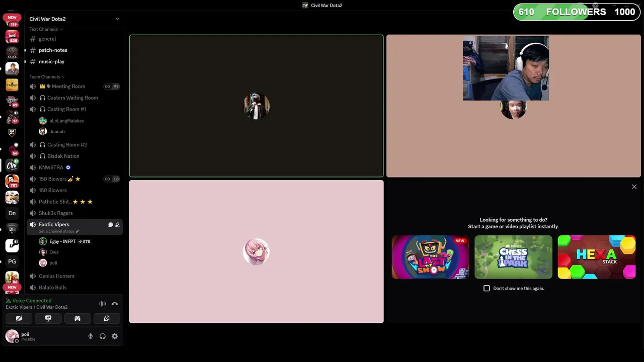Deafen with the headphones icon
Screen dimensions: 644x362
103,336
